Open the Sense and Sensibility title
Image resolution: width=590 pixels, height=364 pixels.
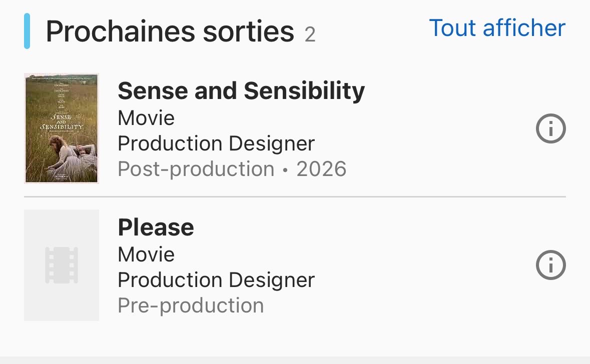click(x=241, y=91)
